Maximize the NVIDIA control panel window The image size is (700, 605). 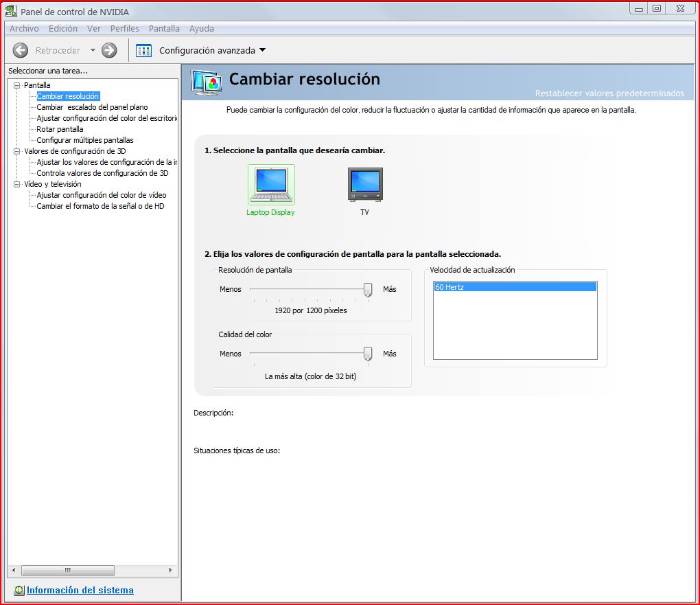(657, 8)
